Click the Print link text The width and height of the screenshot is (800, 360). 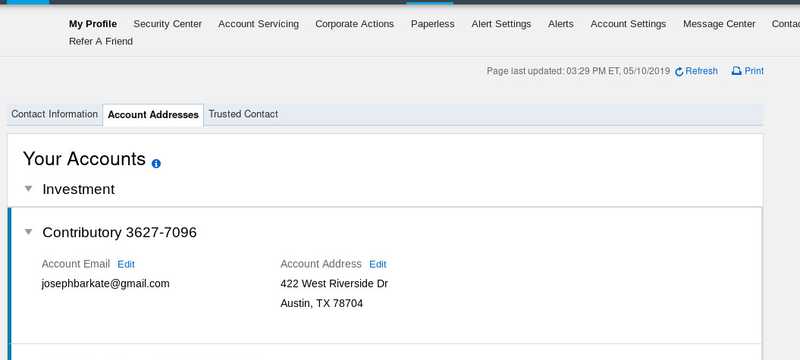[754, 71]
